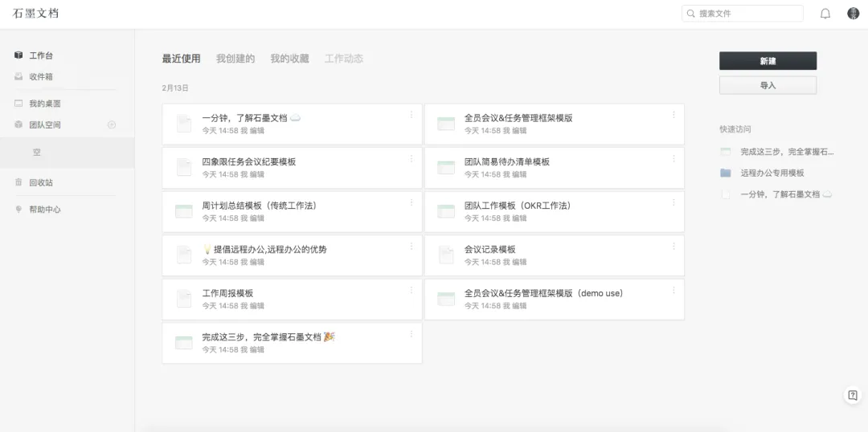The width and height of the screenshot is (868, 432).
Task: Open quick access 一分钟，了解石墨文档 link
Action: 786,194
